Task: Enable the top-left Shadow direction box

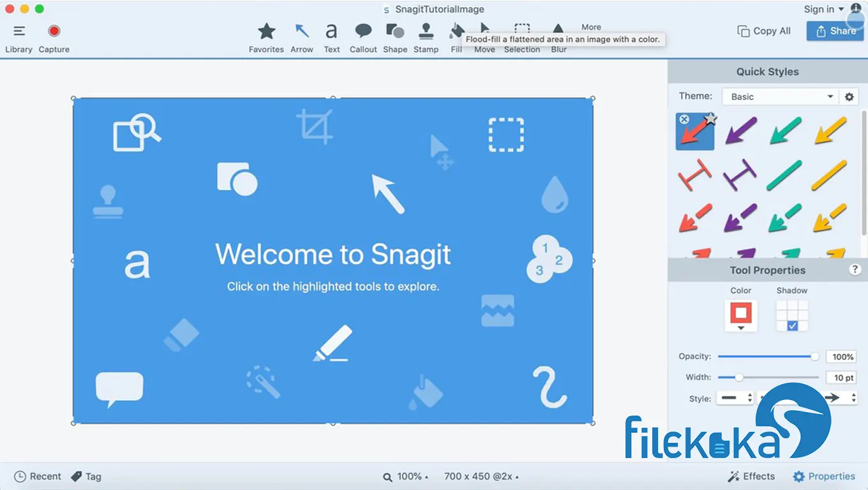Action: point(782,306)
